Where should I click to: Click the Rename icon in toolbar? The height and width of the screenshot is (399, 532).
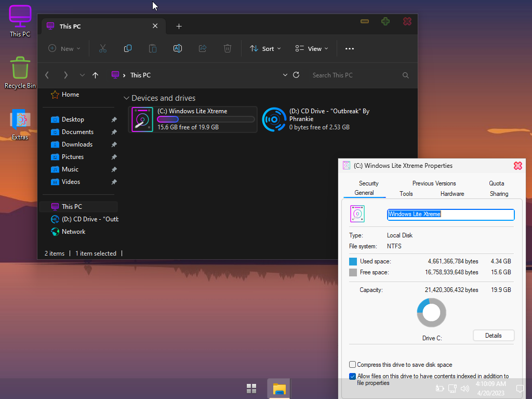[178, 48]
